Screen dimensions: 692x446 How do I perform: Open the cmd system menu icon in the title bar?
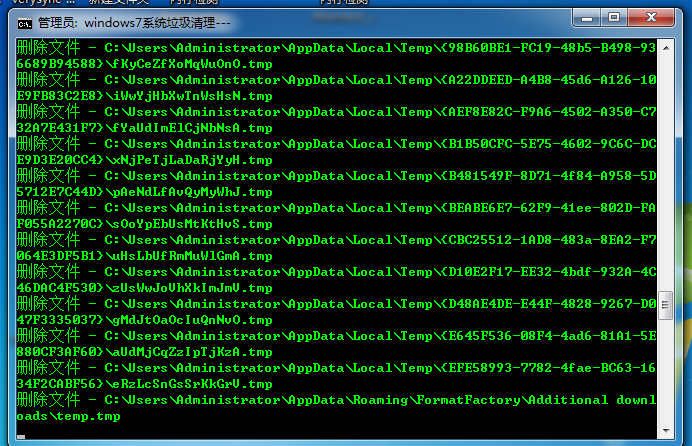coord(25,23)
